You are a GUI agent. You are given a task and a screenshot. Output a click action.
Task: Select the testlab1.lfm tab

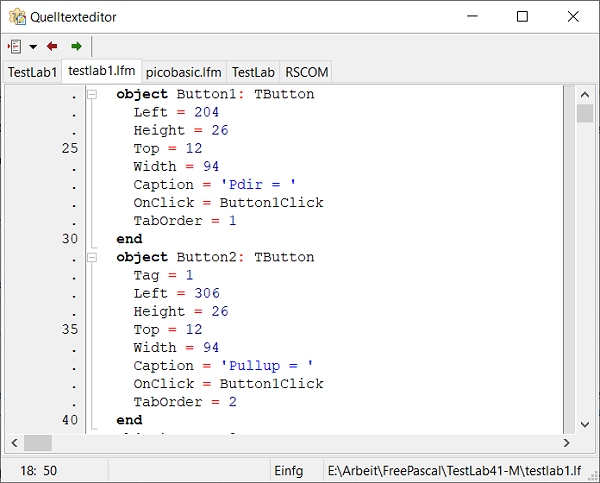(x=101, y=71)
